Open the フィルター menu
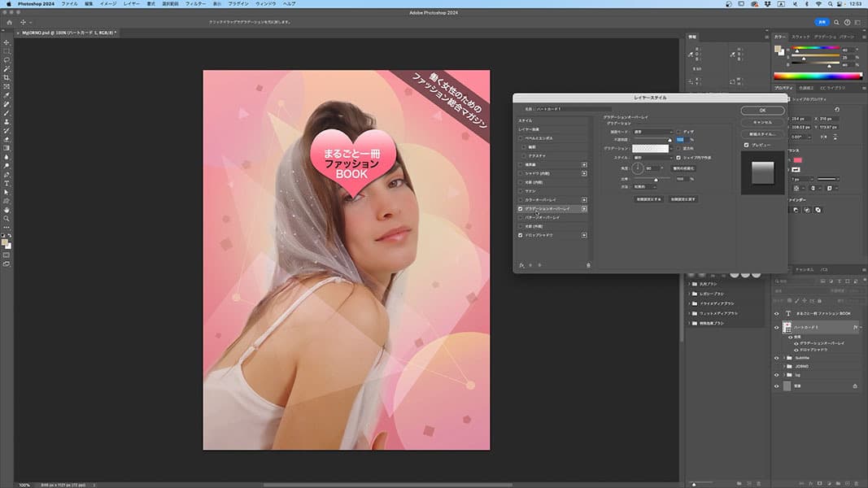The height and width of the screenshot is (488, 868). 195,4
